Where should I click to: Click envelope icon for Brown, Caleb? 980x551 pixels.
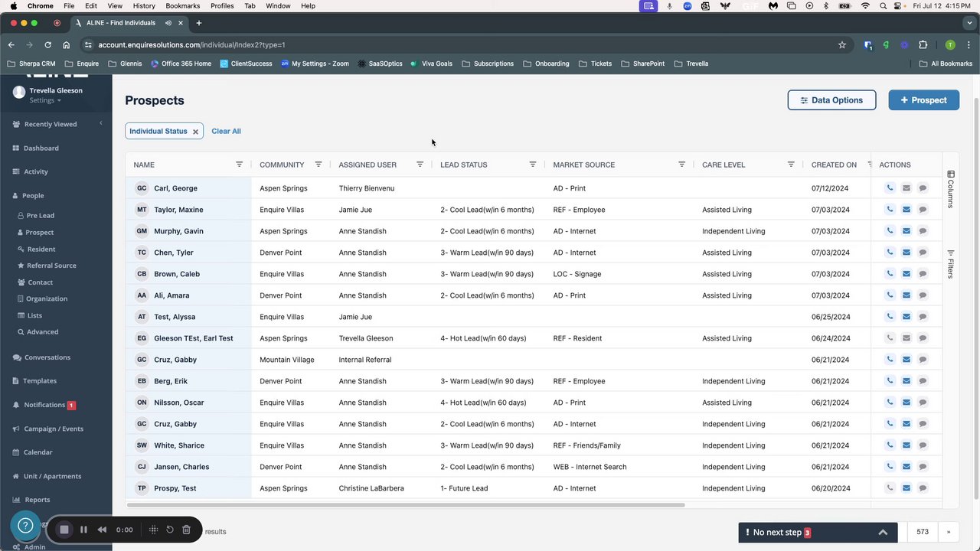tap(906, 274)
